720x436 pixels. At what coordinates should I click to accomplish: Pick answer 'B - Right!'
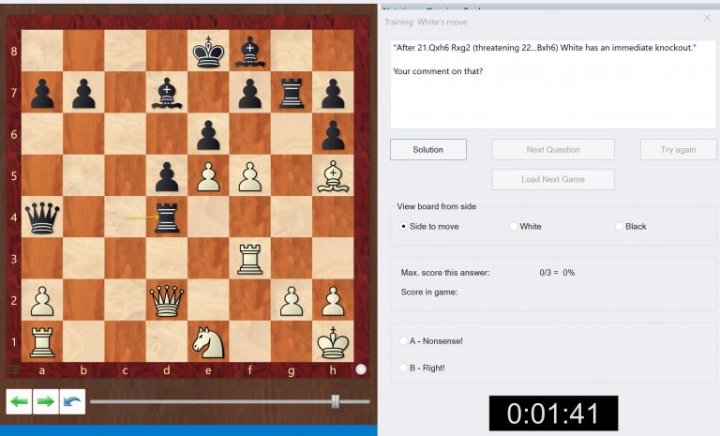tap(404, 368)
